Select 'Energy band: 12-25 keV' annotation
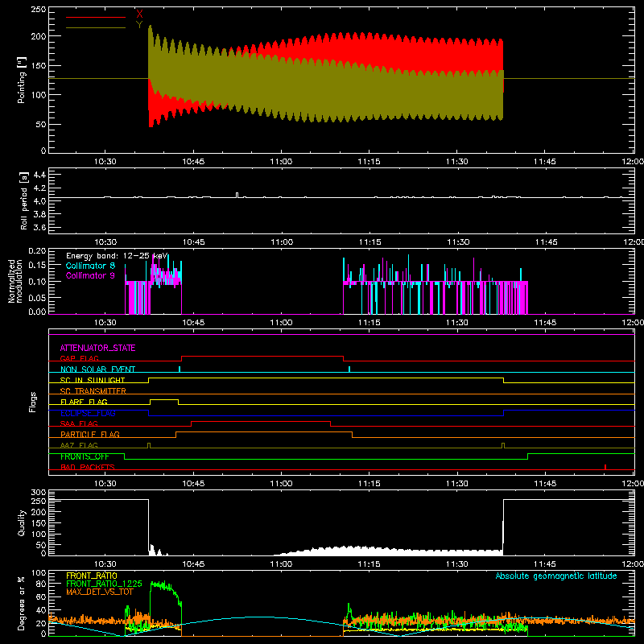This screenshot has height=644, width=644. (x=117, y=256)
